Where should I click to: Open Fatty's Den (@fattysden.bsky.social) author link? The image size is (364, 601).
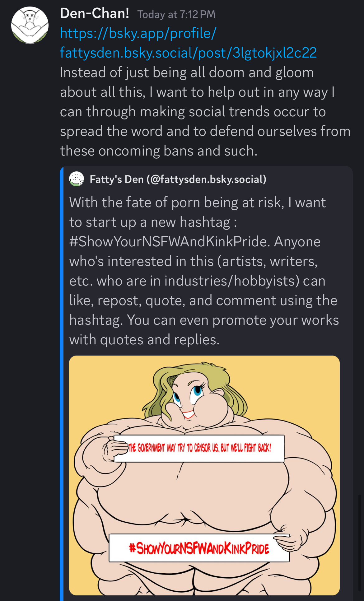(x=178, y=179)
